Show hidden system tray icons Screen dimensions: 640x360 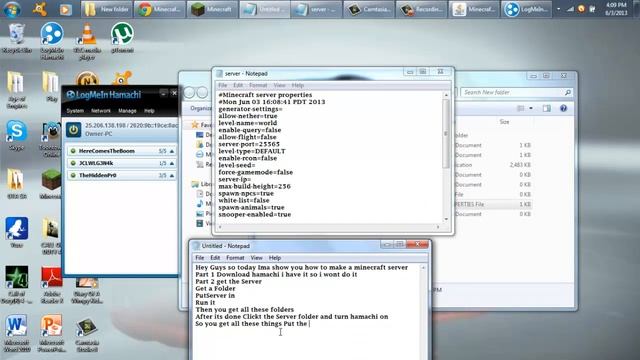(x=558, y=9)
